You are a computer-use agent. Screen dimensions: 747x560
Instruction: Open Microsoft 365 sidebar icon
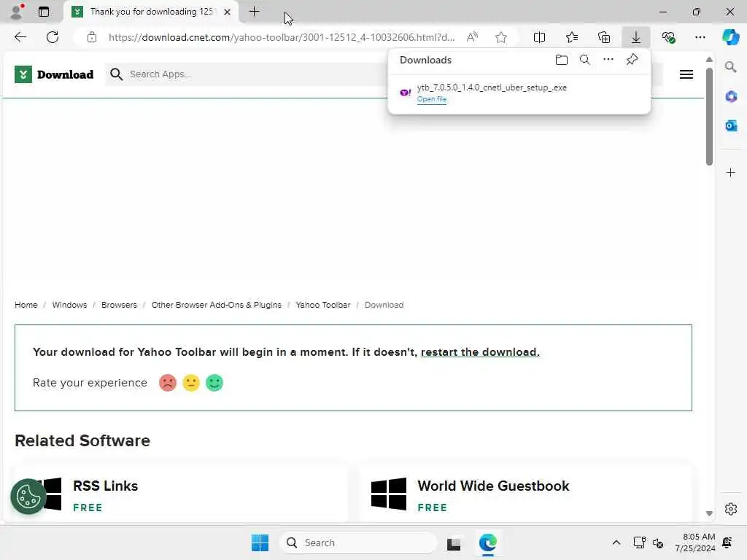(x=731, y=97)
